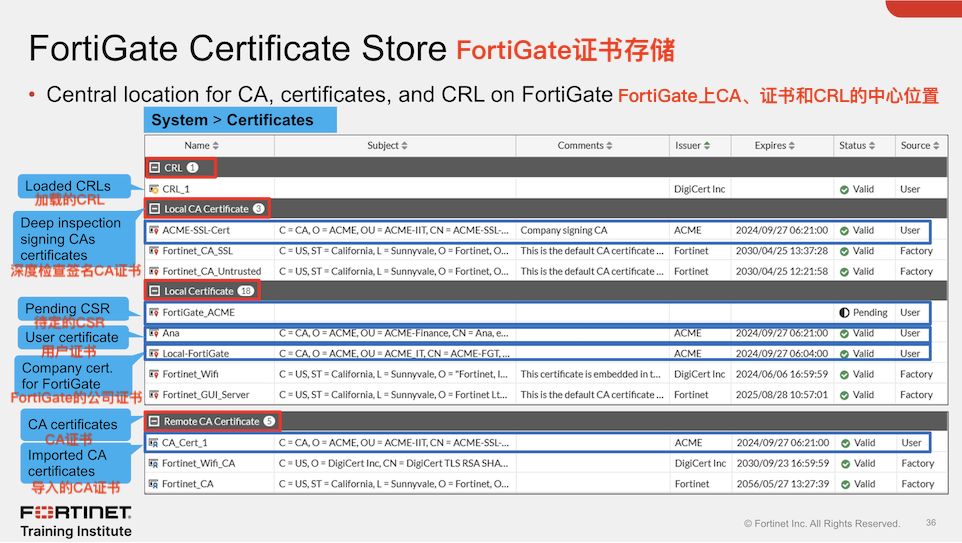Viewport: 962px width, 543px height.
Task: Click the Ana certificate icon
Action: click(x=154, y=333)
